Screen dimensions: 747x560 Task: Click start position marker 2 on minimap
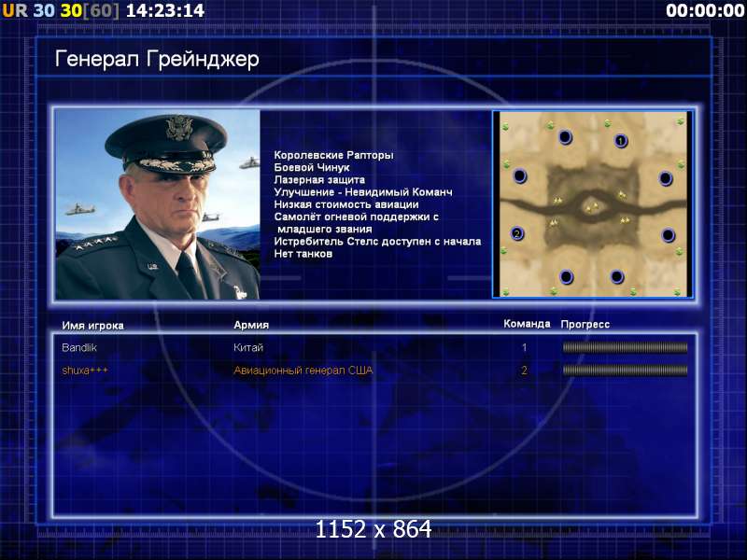517,233
